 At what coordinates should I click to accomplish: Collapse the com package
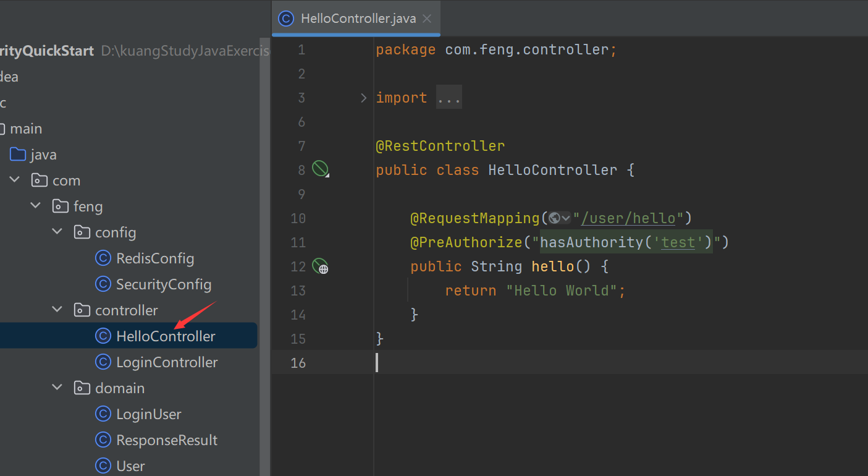click(14, 181)
